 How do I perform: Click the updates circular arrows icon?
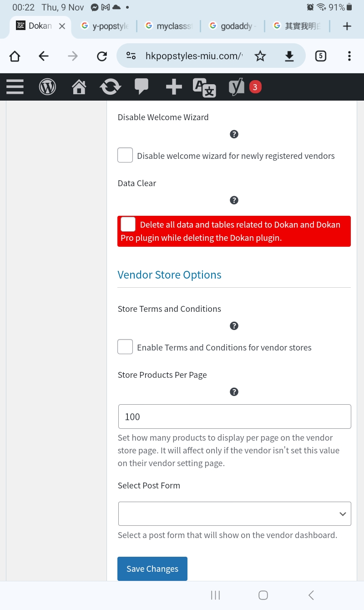[x=110, y=86]
